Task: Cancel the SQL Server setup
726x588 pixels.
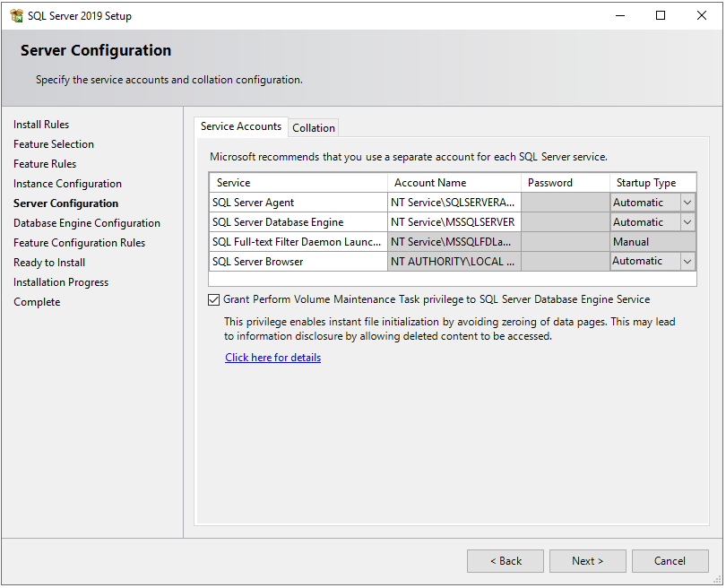Action: point(670,560)
